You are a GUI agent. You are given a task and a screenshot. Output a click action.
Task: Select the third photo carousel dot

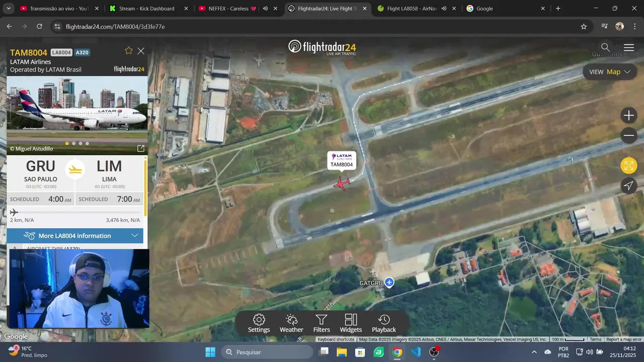click(x=80, y=143)
